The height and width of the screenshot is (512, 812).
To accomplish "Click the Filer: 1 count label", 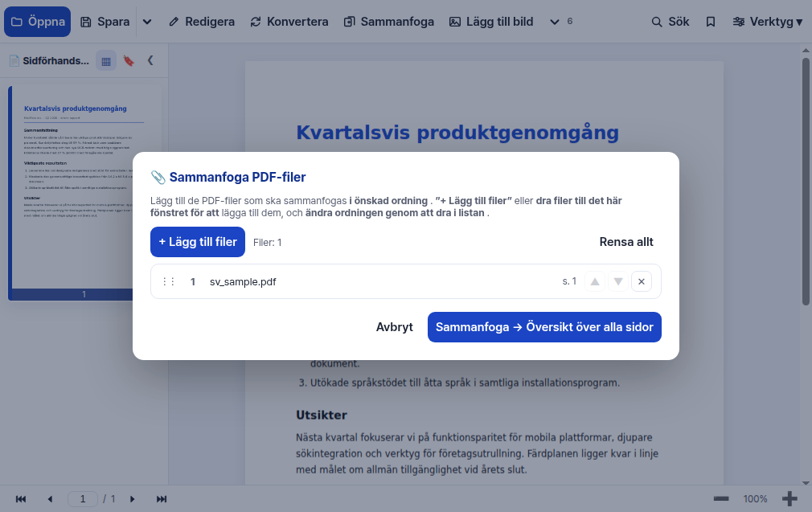I will tap(267, 242).
